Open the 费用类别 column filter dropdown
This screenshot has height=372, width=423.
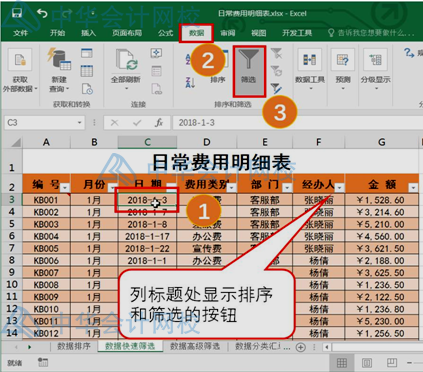pos(231,188)
